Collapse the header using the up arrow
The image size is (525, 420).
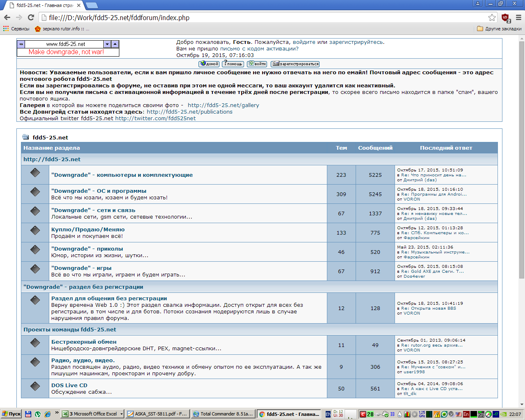[x=115, y=44]
